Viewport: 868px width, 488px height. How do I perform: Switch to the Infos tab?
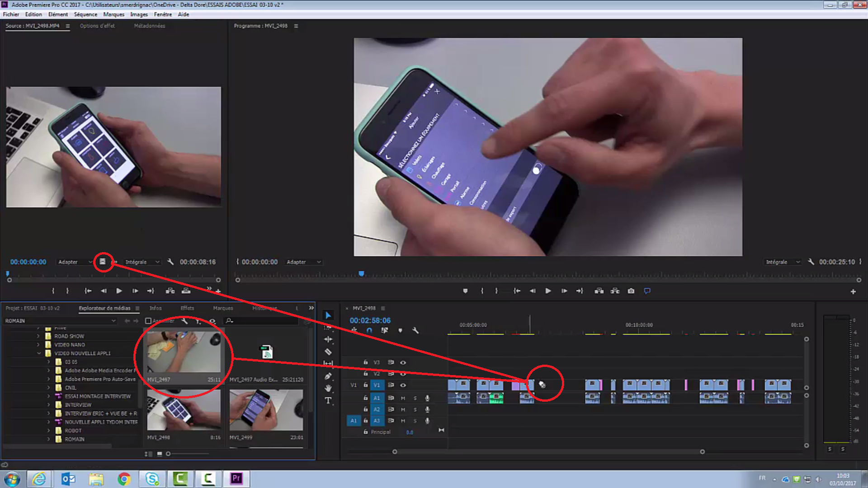[x=156, y=308]
